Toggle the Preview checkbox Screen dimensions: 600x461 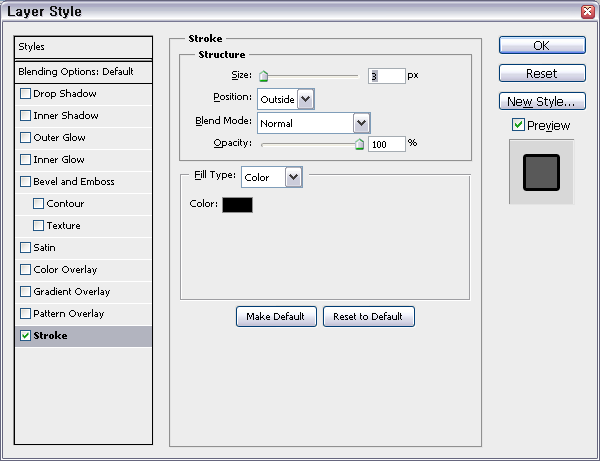[518, 125]
